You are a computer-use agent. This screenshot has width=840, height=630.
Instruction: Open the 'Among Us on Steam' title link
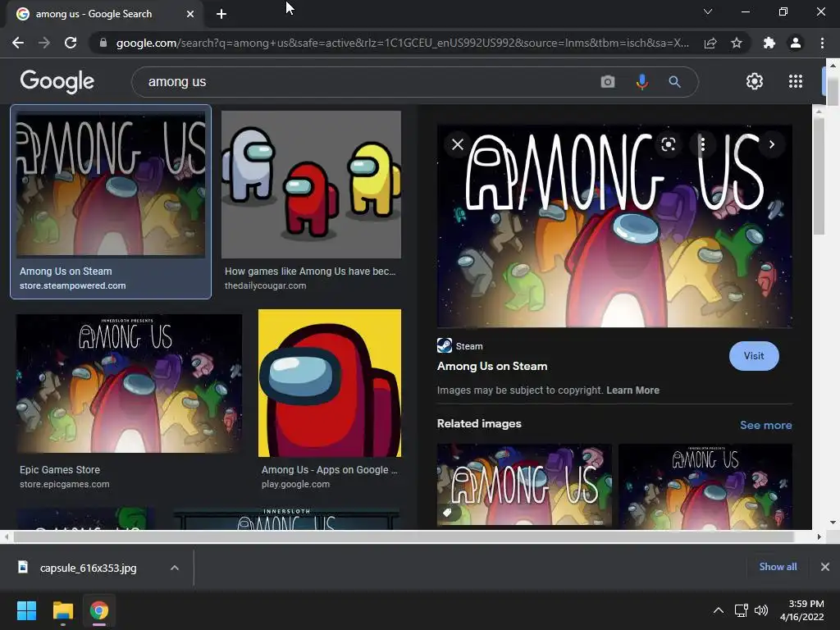(x=492, y=367)
